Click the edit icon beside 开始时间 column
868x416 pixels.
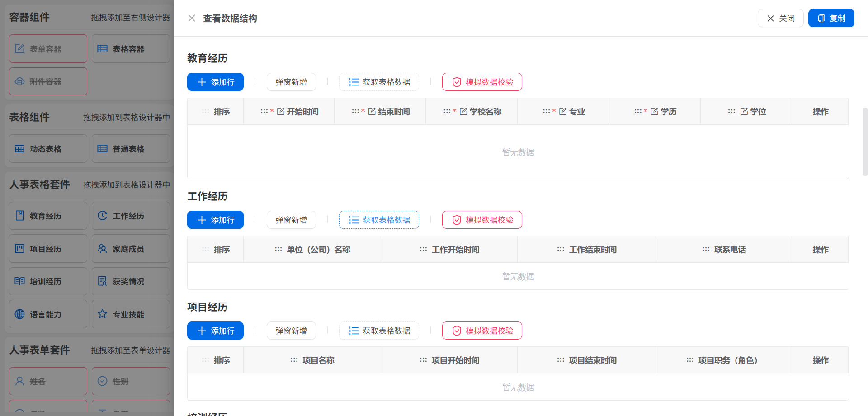(x=281, y=111)
